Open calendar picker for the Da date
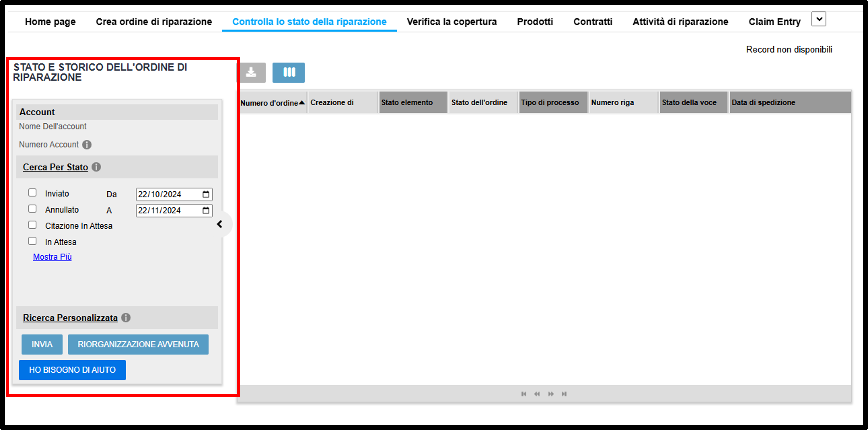Image resolution: width=868 pixels, height=430 pixels. (x=206, y=194)
